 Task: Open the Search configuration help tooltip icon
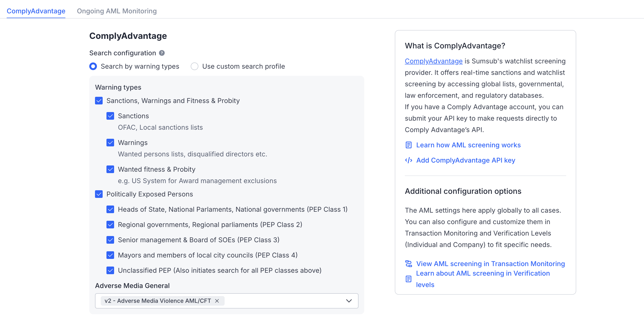click(x=162, y=53)
